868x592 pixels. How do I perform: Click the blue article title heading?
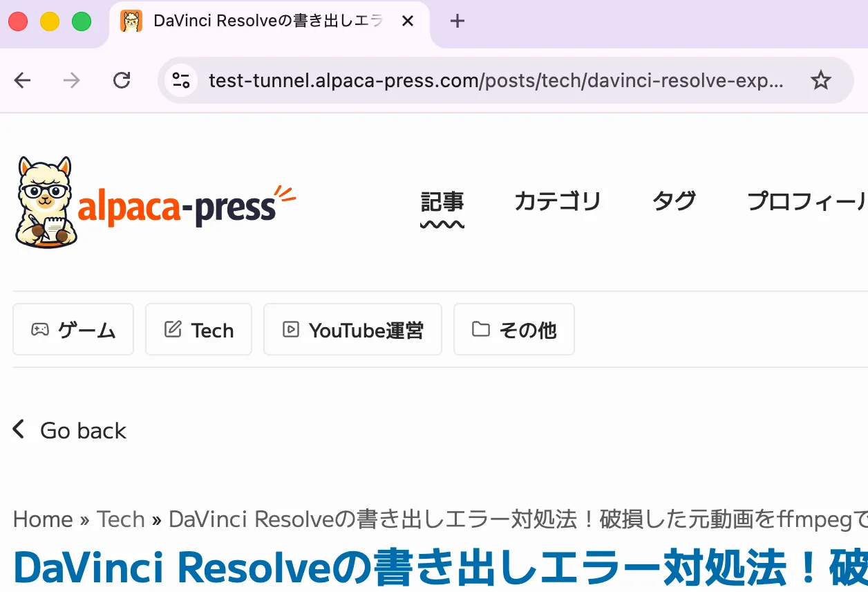pos(440,568)
